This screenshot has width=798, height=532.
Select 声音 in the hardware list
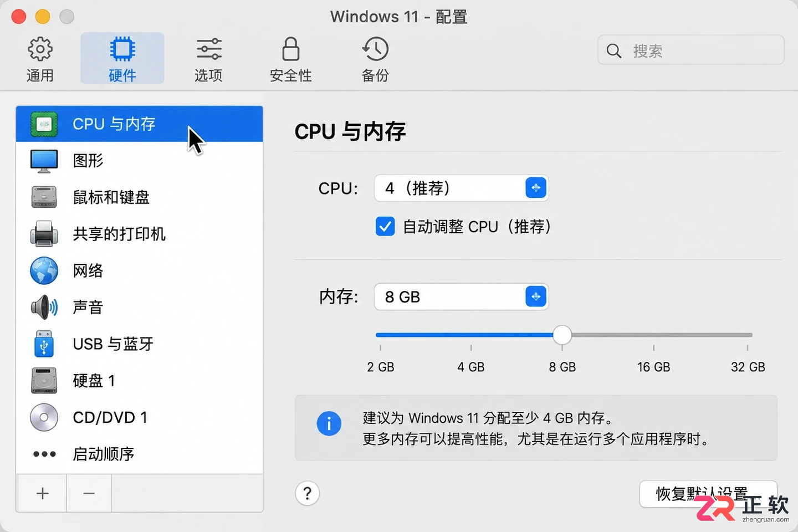click(139, 307)
